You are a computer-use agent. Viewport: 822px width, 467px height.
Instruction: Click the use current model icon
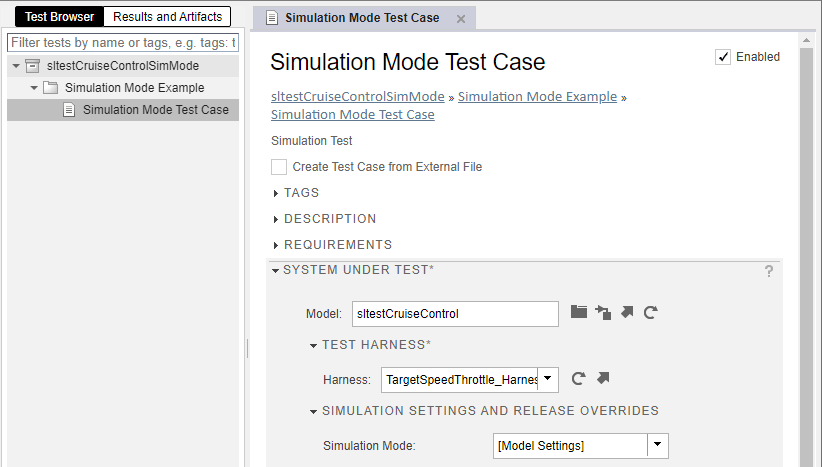click(x=603, y=313)
